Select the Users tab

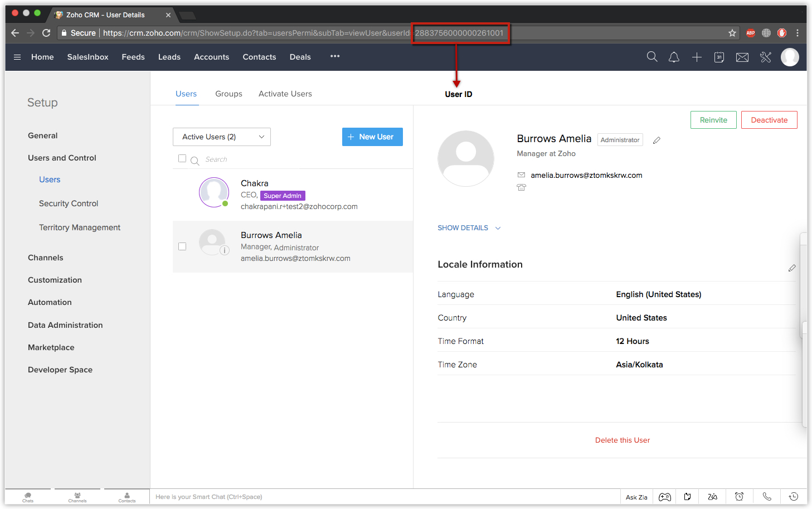[186, 94]
